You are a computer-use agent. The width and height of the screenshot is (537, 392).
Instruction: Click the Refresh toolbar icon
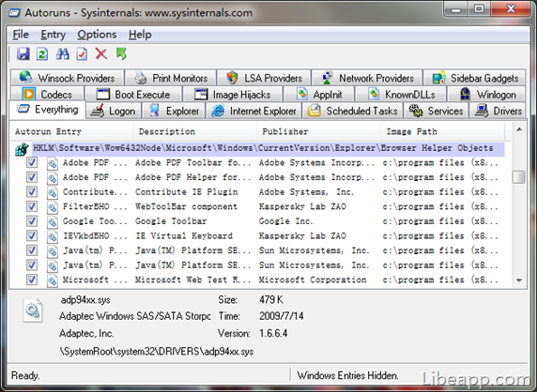[42, 54]
